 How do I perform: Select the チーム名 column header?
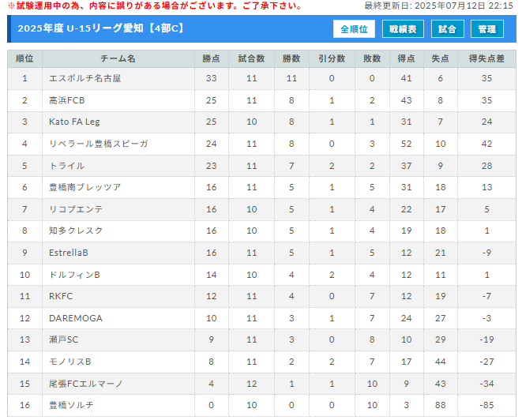[118, 58]
